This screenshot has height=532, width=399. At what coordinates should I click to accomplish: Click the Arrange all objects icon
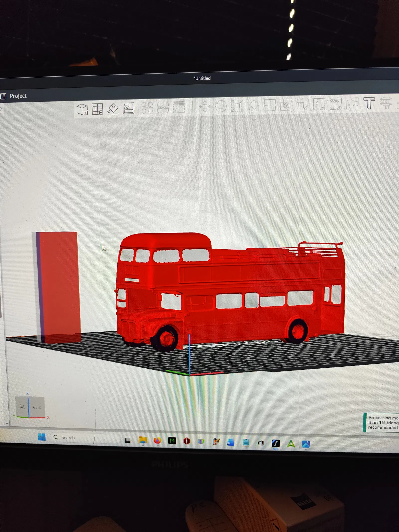(x=128, y=108)
